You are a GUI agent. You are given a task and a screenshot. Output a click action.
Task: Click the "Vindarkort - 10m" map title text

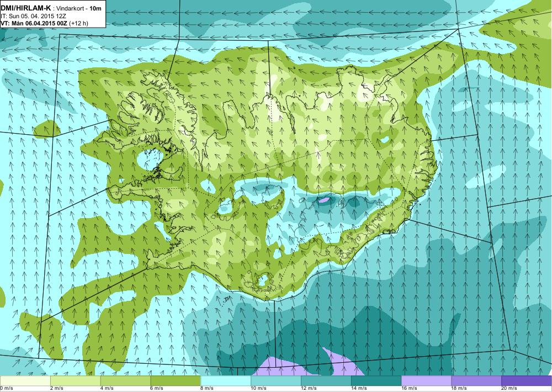(79, 8)
